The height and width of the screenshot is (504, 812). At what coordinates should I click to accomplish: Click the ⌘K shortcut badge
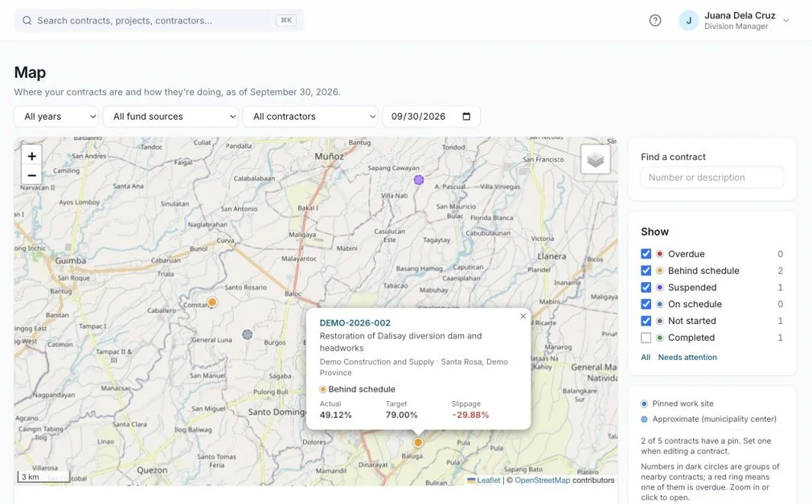pos(286,20)
